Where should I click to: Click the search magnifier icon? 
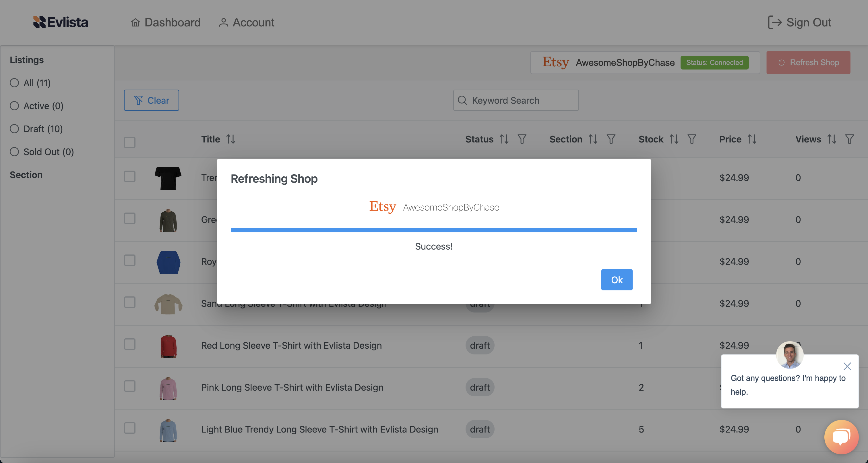462,100
